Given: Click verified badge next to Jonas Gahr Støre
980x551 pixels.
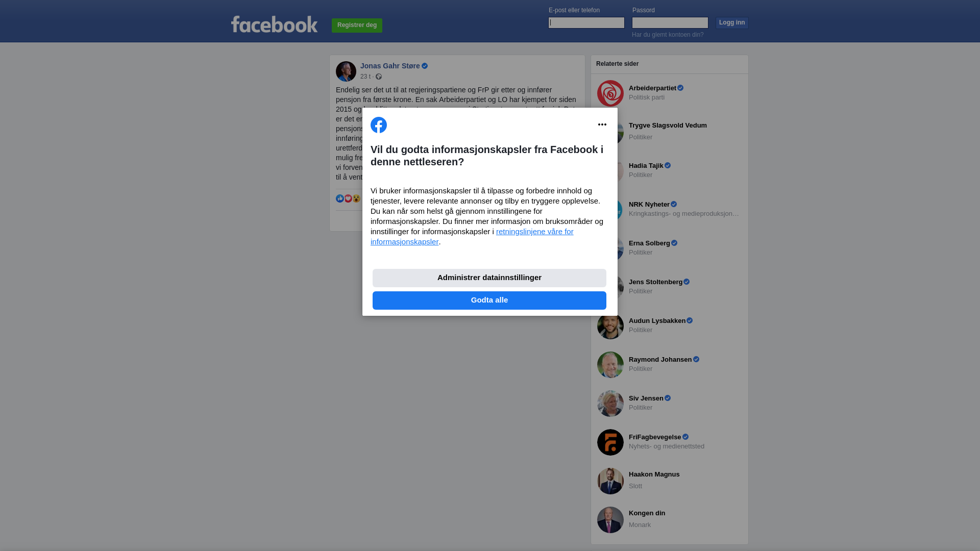Looking at the screenshot, I should coord(425,66).
